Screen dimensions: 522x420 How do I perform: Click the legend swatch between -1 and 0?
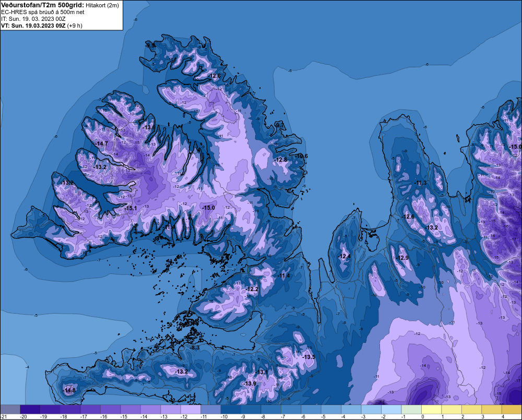point(411,409)
